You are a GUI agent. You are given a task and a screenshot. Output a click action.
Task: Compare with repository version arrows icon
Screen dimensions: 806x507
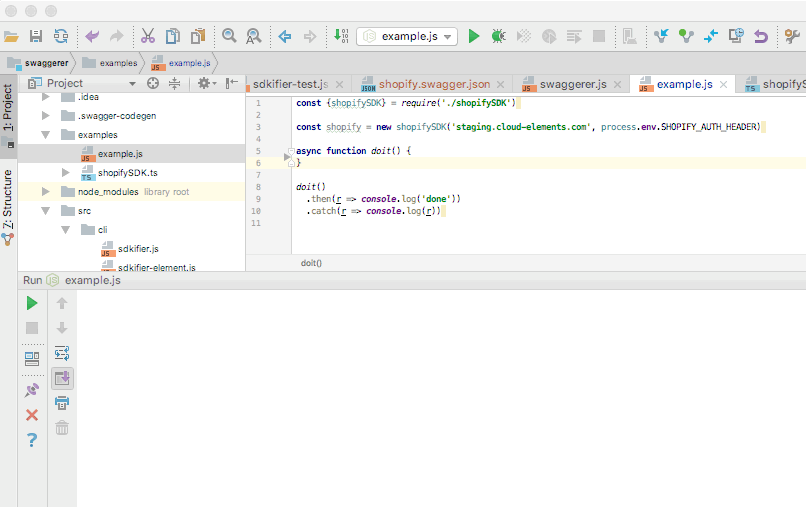[711, 36]
